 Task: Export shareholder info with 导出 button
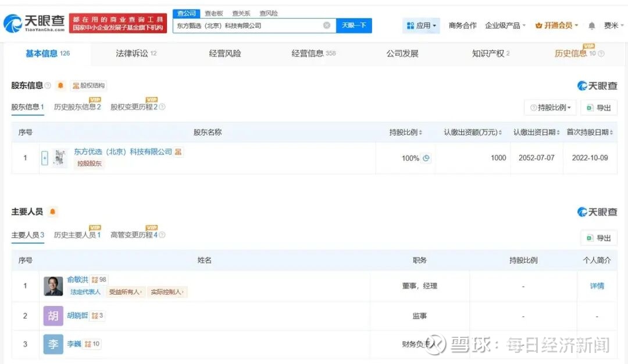599,108
